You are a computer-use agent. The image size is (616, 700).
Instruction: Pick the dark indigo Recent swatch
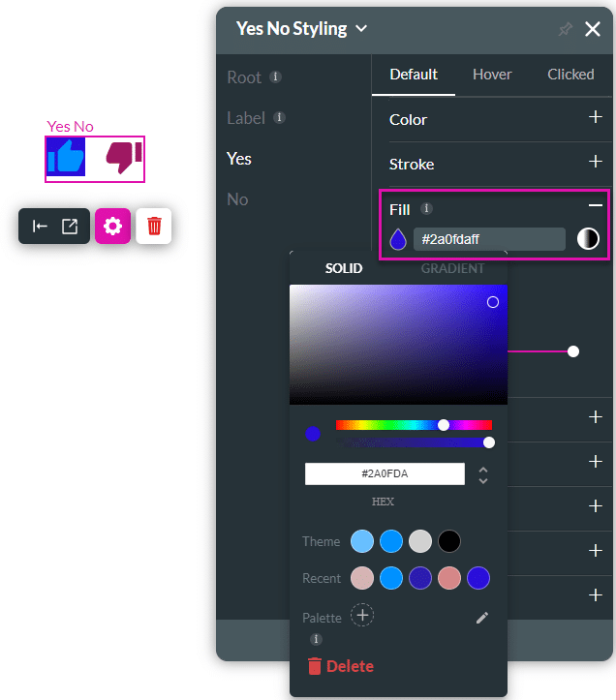pyautogui.click(x=420, y=579)
